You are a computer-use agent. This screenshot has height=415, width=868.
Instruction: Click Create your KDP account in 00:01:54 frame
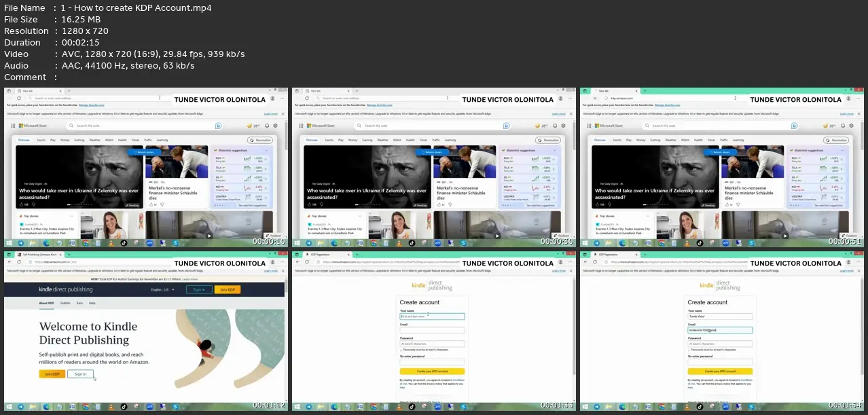(x=720, y=372)
